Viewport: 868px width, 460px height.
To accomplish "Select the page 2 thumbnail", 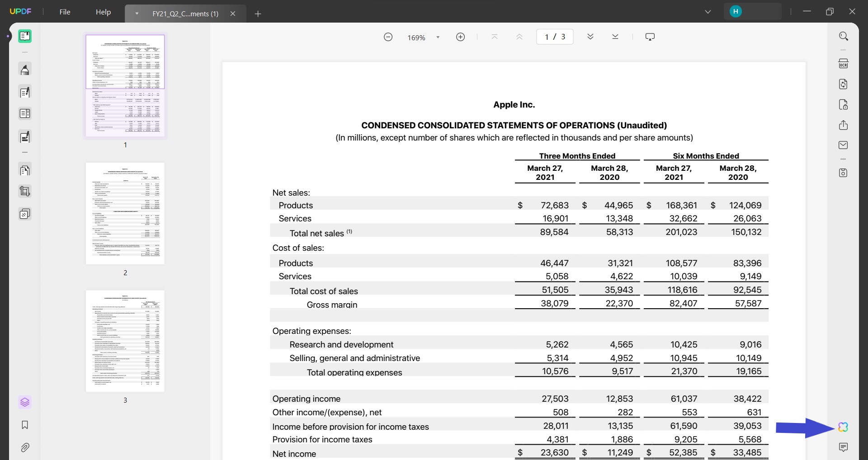I will tap(125, 213).
